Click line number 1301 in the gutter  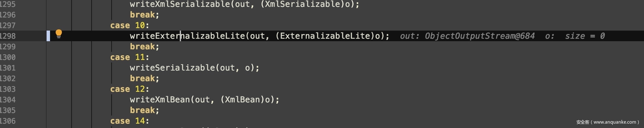(x=8, y=68)
